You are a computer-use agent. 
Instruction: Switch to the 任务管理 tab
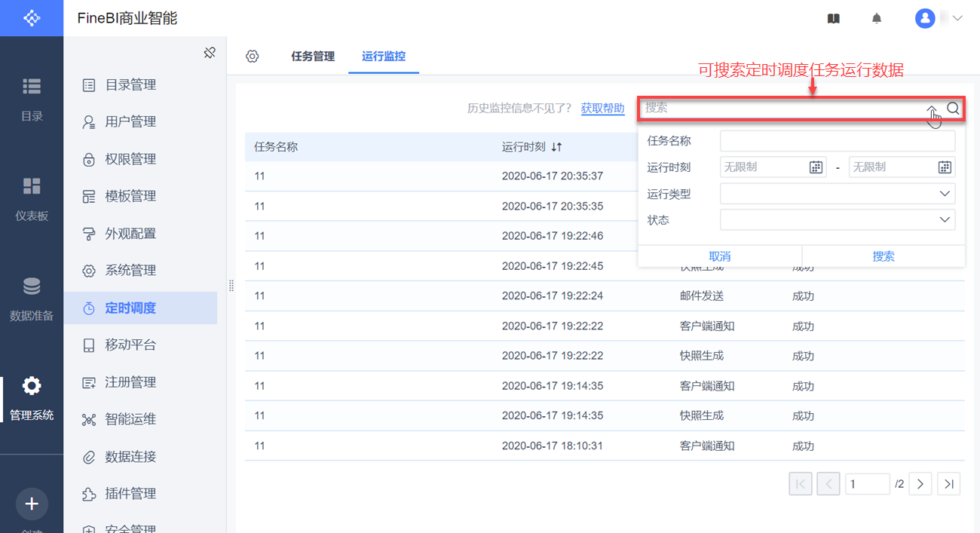click(313, 57)
